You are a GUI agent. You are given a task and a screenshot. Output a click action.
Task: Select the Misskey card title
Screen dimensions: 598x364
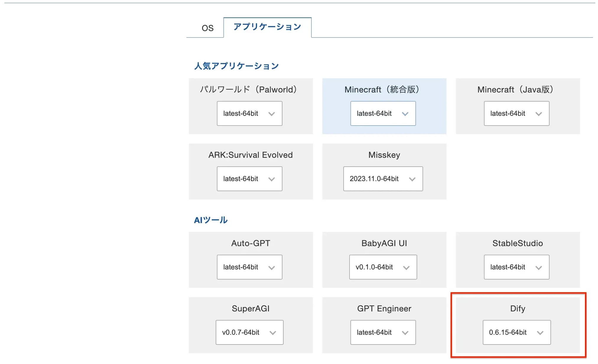coord(384,155)
